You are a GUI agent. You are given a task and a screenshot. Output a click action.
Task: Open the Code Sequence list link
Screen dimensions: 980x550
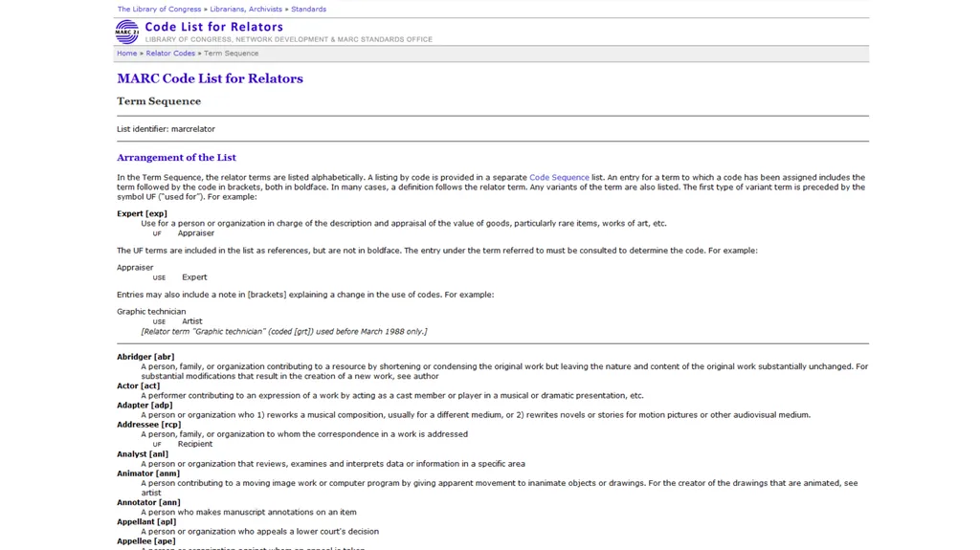pyautogui.click(x=559, y=178)
